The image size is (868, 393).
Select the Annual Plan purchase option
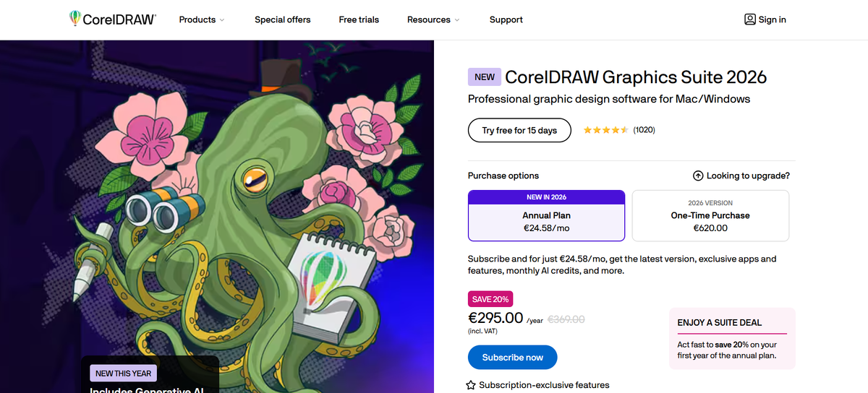click(546, 216)
